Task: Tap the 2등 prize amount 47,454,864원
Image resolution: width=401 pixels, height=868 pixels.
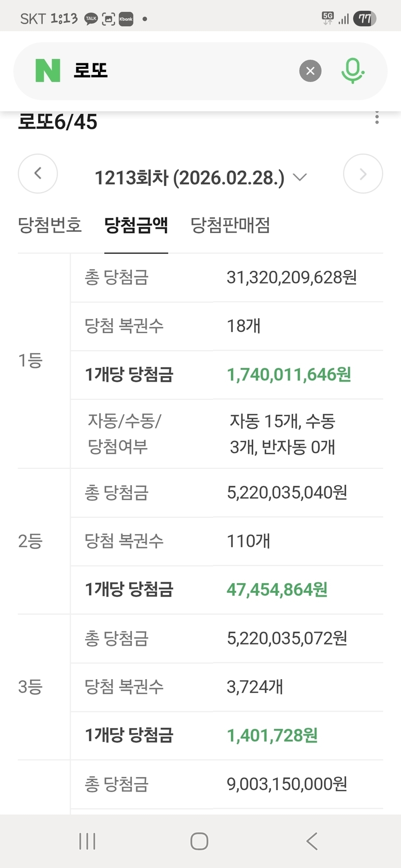Action: (277, 589)
